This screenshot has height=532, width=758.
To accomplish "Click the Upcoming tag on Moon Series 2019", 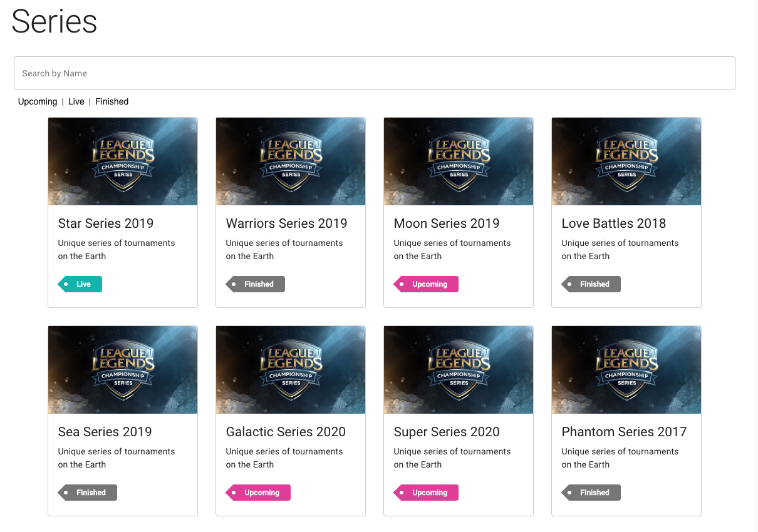I will pos(427,284).
